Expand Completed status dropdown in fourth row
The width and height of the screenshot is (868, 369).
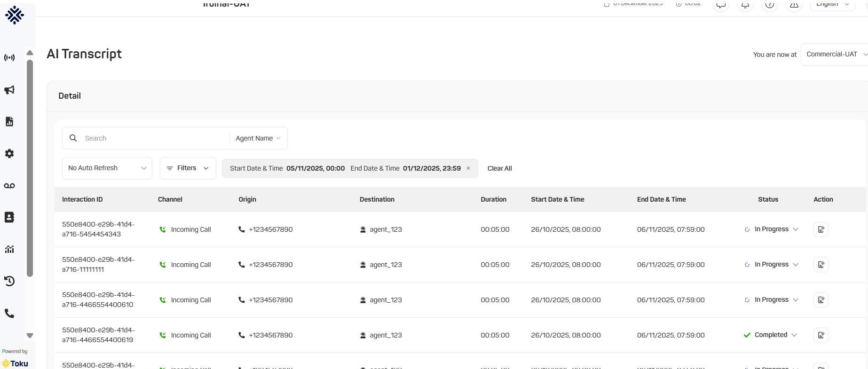(x=794, y=335)
